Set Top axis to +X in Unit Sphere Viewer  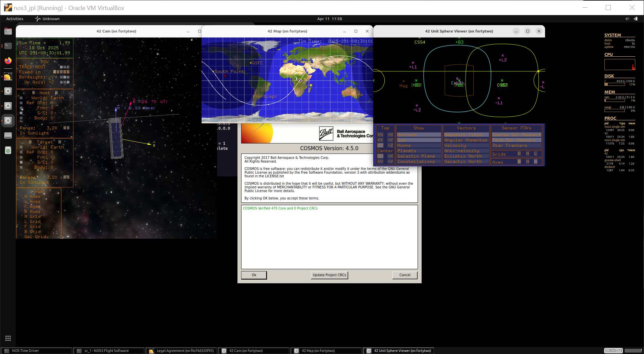380,135
